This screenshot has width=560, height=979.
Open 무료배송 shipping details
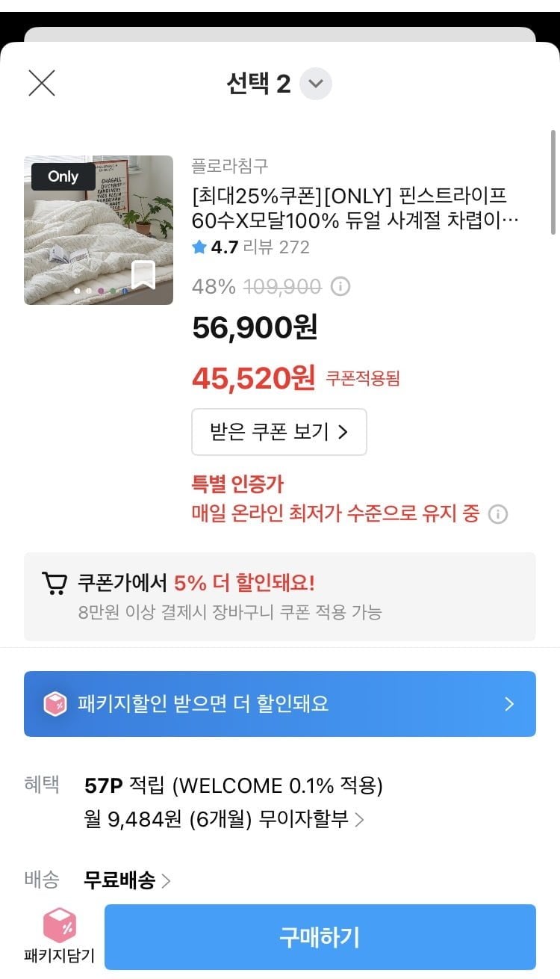point(127,880)
